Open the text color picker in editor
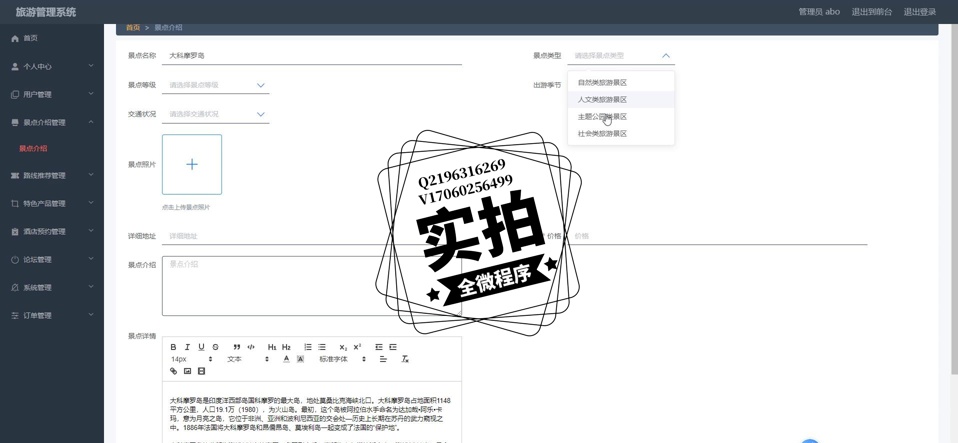 pyautogui.click(x=286, y=359)
